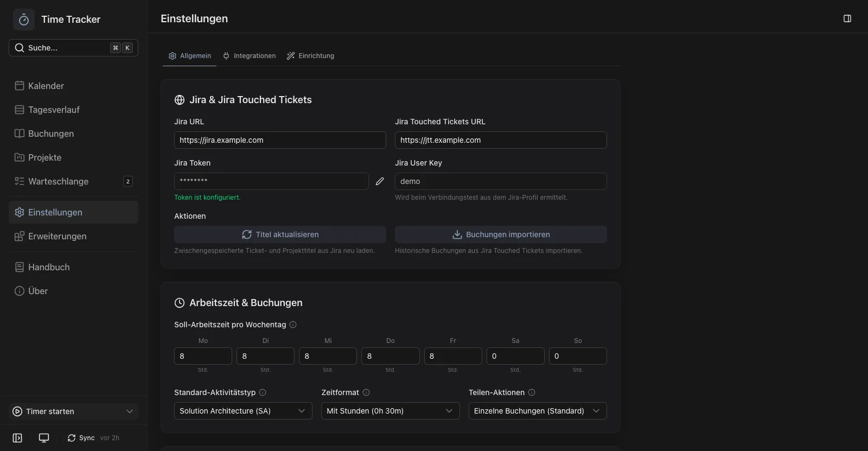The image size is (868, 451).
Task: Click the Buchungen importieren button
Action: click(501, 234)
